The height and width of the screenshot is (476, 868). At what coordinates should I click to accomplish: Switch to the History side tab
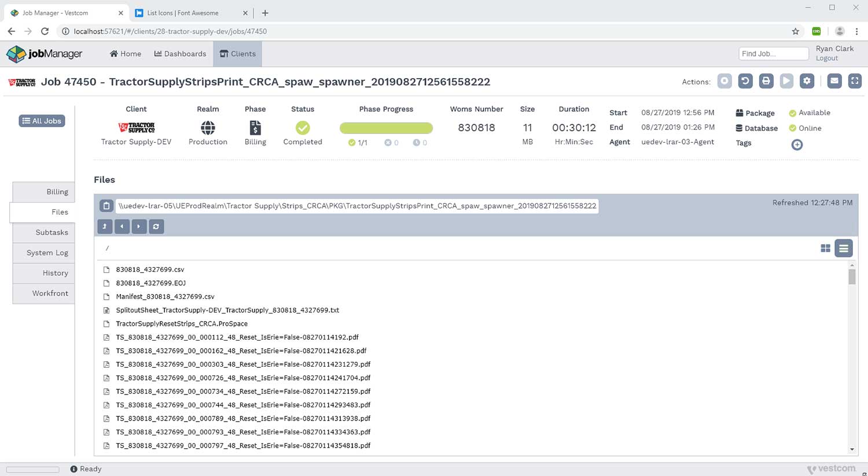pos(43,273)
